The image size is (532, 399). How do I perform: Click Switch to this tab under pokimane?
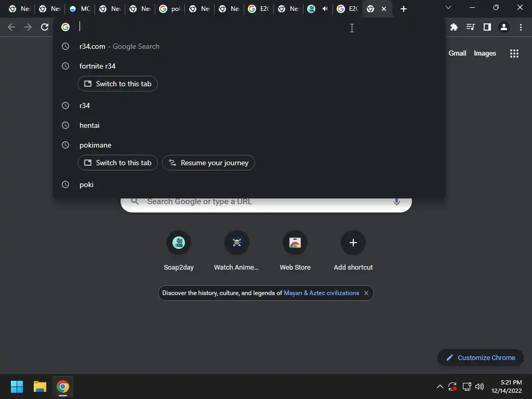117,163
